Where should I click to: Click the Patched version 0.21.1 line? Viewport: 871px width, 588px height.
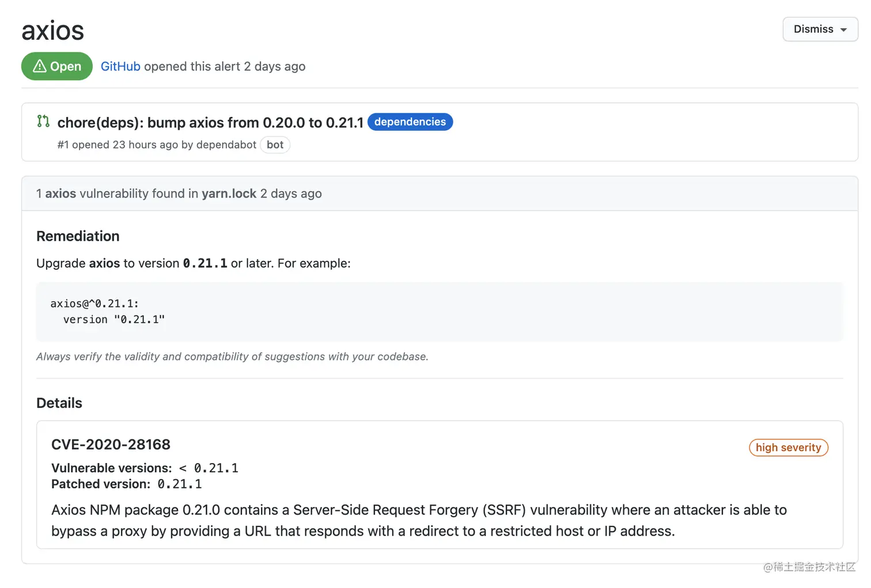pos(127,484)
